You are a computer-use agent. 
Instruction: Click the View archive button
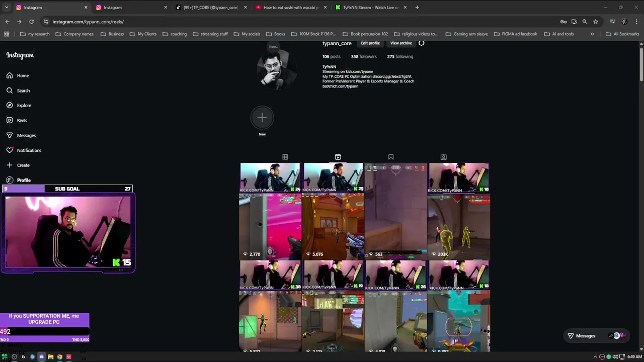[x=401, y=43]
